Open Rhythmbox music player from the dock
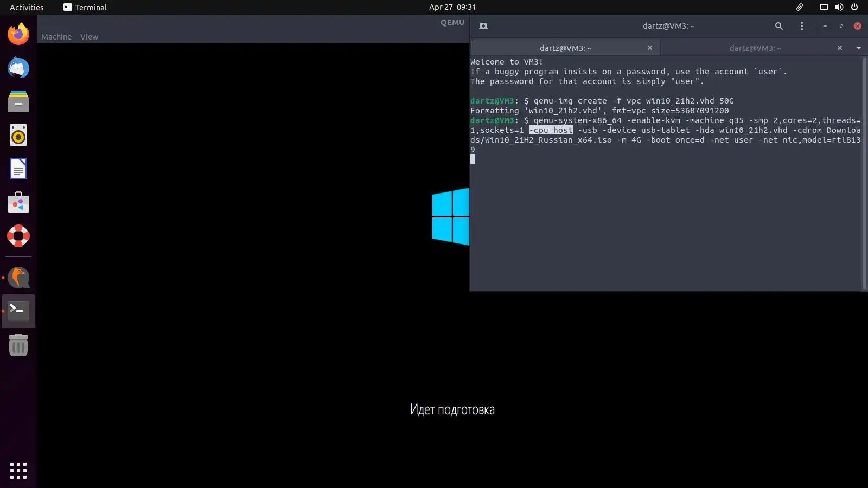 coord(18,136)
